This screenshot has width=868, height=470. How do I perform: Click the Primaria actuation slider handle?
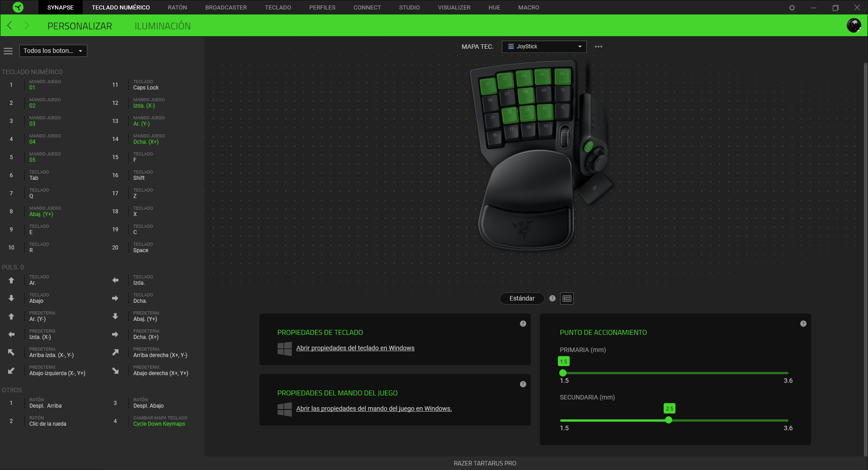coord(563,373)
